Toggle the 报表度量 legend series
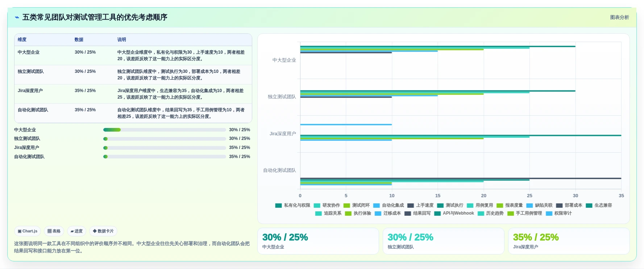The height and width of the screenshot is (269, 644). coord(510,205)
